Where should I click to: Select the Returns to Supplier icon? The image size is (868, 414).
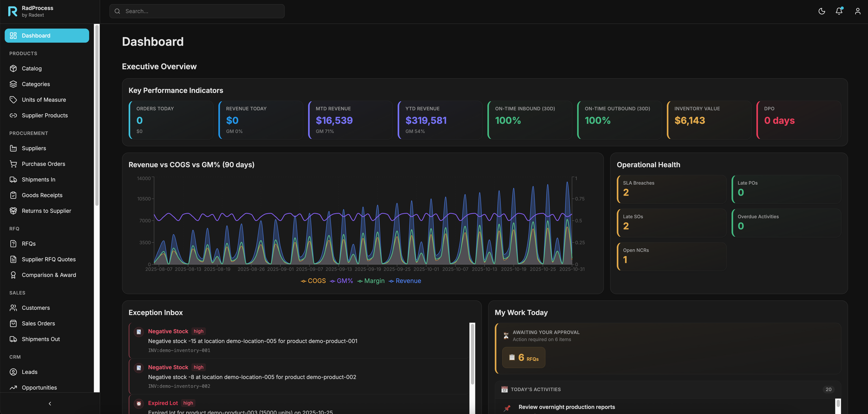pyautogui.click(x=13, y=211)
